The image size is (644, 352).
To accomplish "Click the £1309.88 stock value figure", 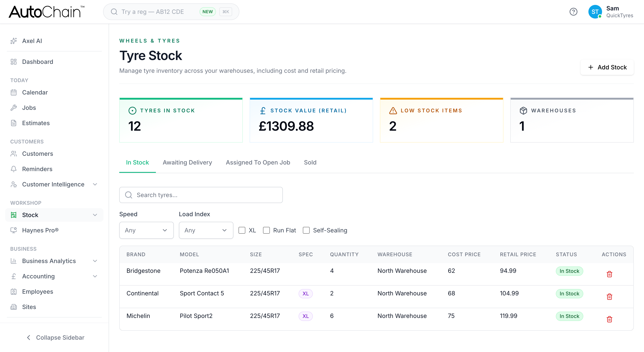I will click(x=286, y=126).
